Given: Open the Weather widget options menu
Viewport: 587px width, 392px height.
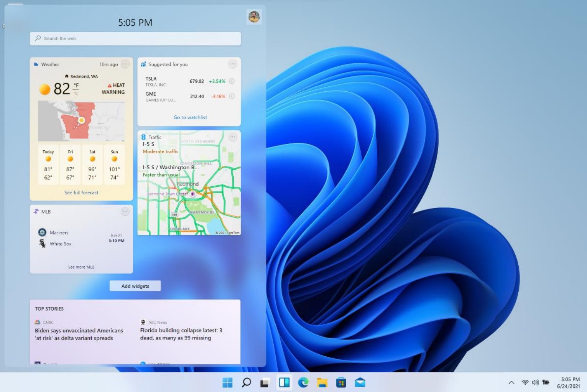Looking at the screenshot, I should (125, 64).
